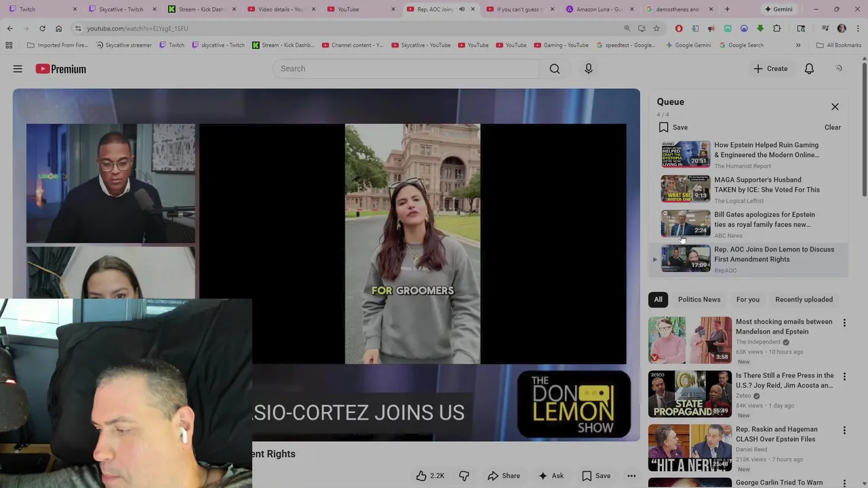Click the Ask button below video
This screenshot has width=868, height=488.
pyautogui.click(x=551, y=476)
